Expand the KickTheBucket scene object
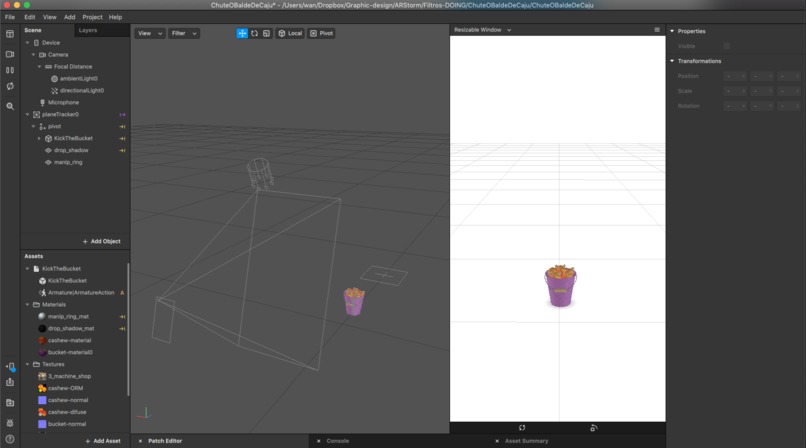This screenshot has width=806, height=448. click(40, 138)
